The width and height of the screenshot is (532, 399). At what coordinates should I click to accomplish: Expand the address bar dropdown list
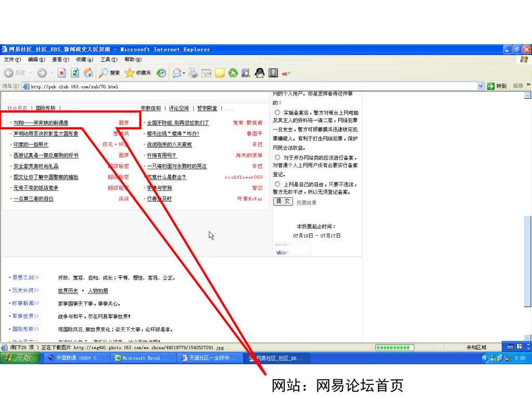(x=481, y=86)
